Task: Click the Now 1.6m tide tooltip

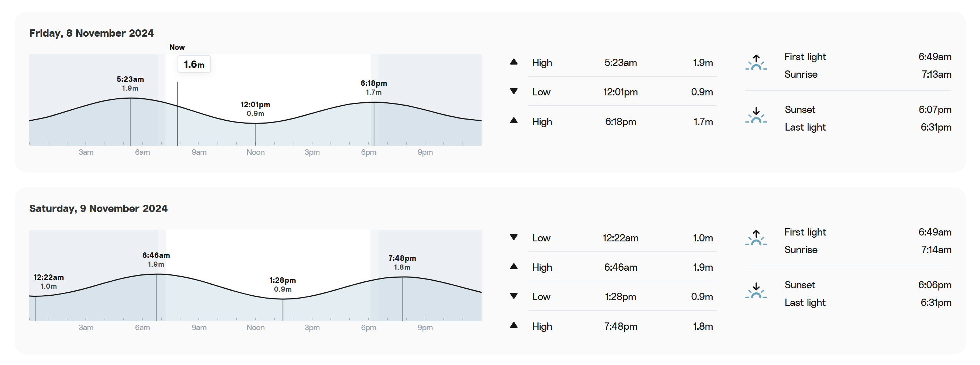Action: [194, 64]
